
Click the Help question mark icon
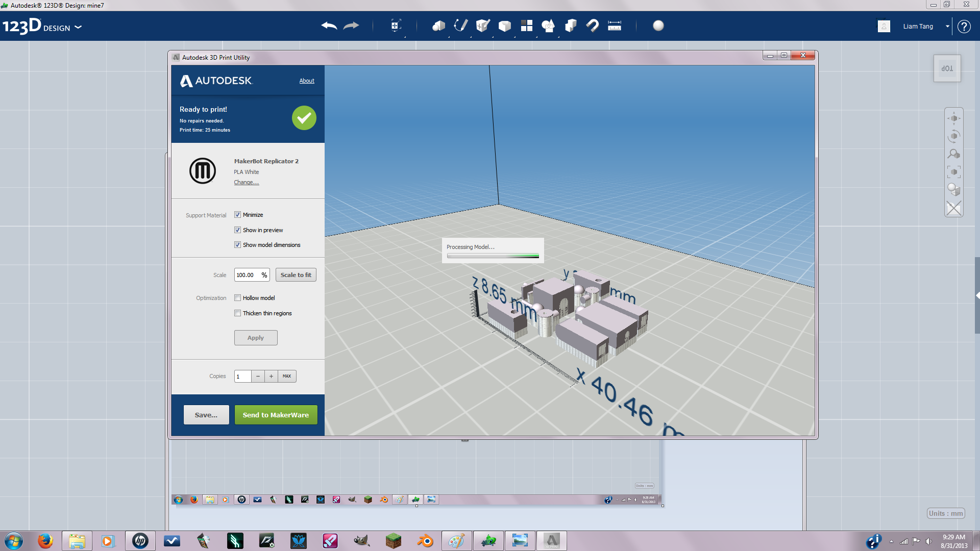click(x=964, y=27)
